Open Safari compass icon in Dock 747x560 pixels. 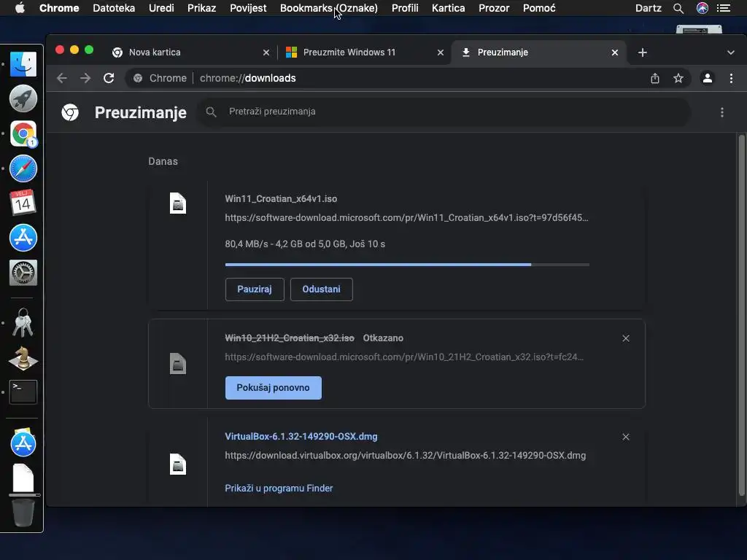pos(23,168)
